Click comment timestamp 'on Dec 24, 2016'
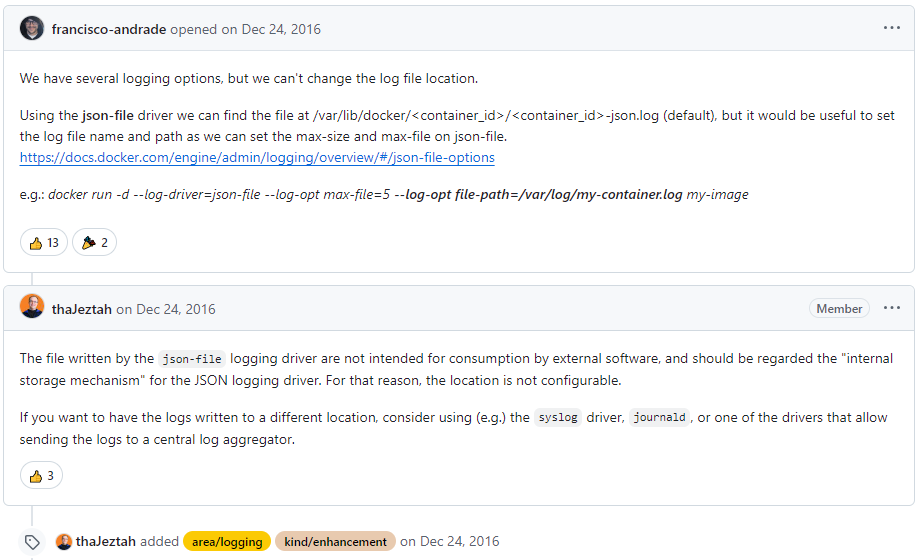 click(165, 309)
